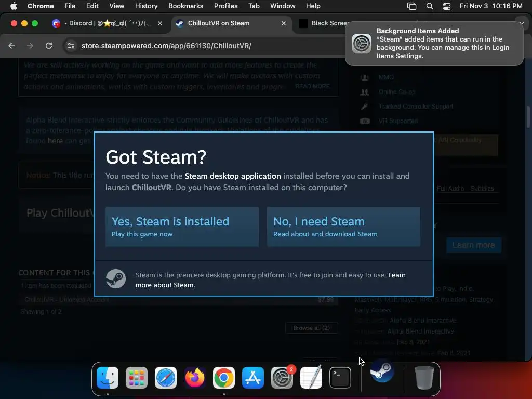The height and width of the screenshot is (399, 532).
Task: Open System Settings from the dock
Action: [282, 378]
